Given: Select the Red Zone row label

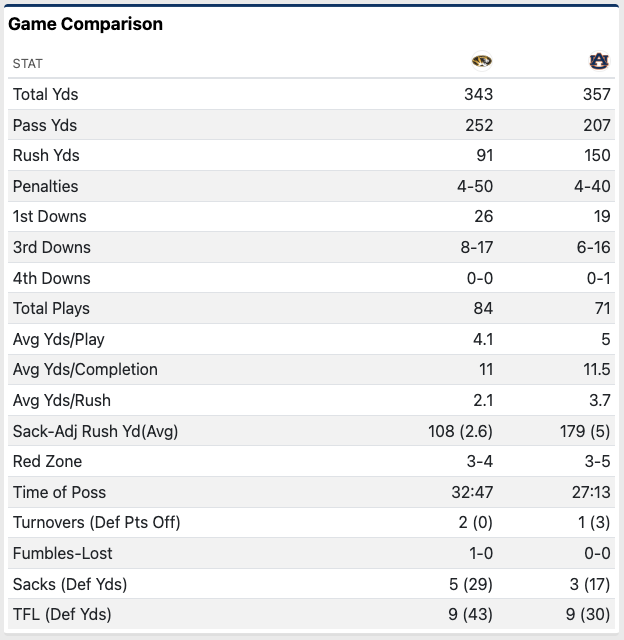Looking at the screenshot, I should pos(47,461).
